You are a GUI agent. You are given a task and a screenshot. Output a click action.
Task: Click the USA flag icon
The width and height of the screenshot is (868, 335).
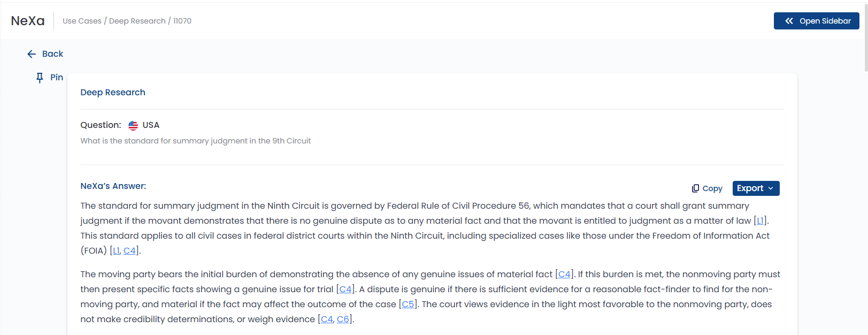(x=133, y=125)
